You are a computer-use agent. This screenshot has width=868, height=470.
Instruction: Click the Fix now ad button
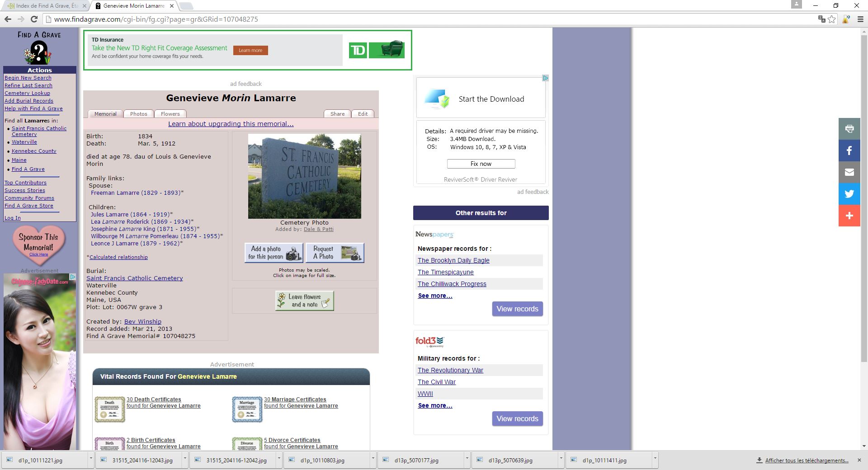481,164
